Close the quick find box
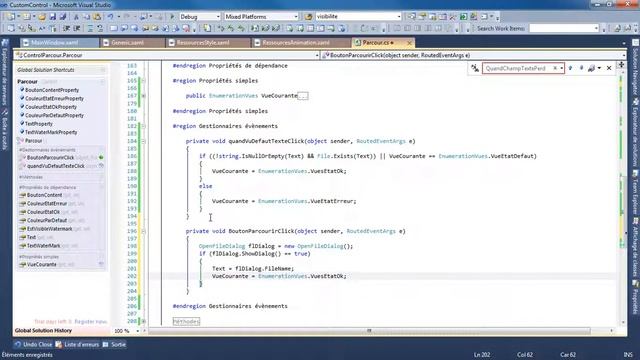The width and height of the screenshot is (640, 360). tap(609, 68)
